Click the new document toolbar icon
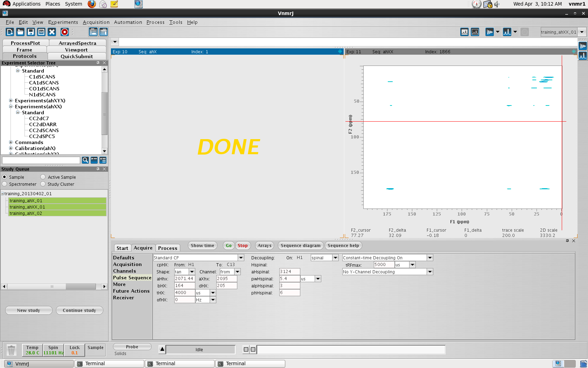This screenshot has width=588, height=368. coord(9,32)
